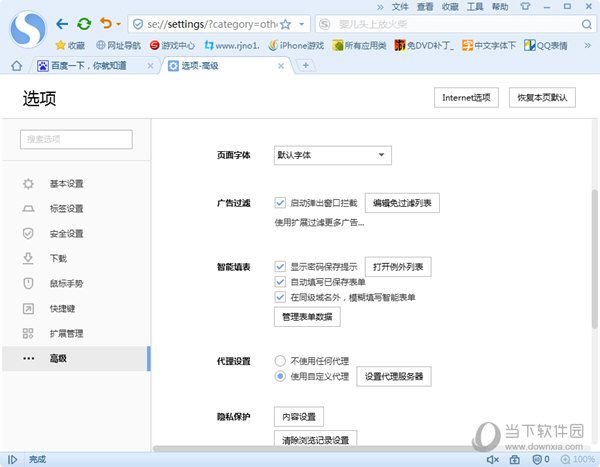Expand the hidden menu chevron before 文件
Screen dimensions: 600x467
point(380,7)
